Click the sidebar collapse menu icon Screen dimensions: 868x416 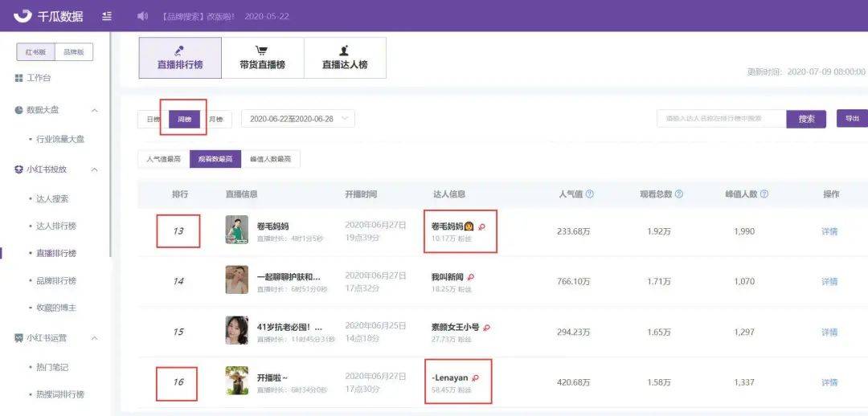(107, 16)
